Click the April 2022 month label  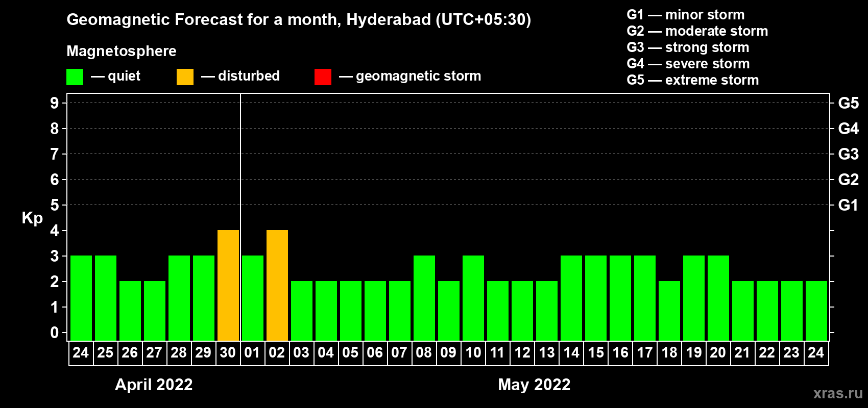pos(154,385)
